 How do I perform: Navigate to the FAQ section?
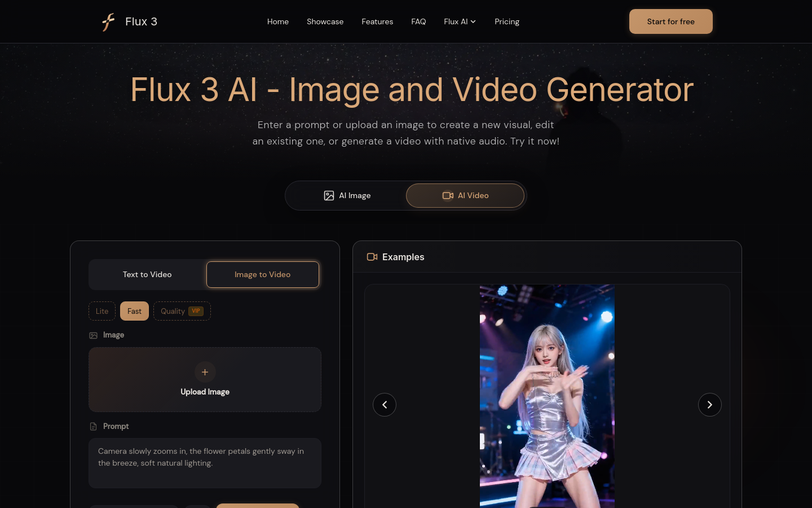point(418,21)
